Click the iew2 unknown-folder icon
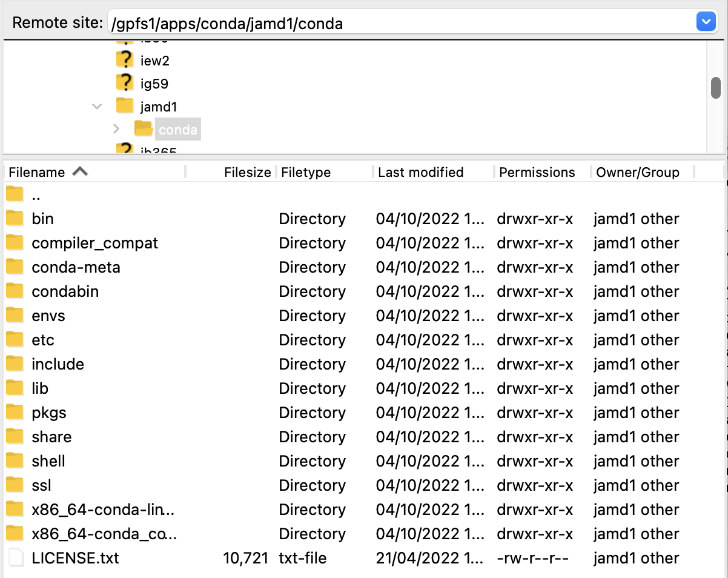The width and height of the screenshot is (728, 578). 125,59
